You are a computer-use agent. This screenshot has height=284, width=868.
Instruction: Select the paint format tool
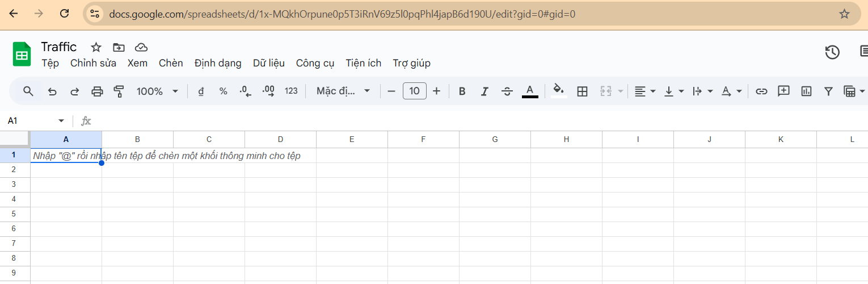point(119,91)
